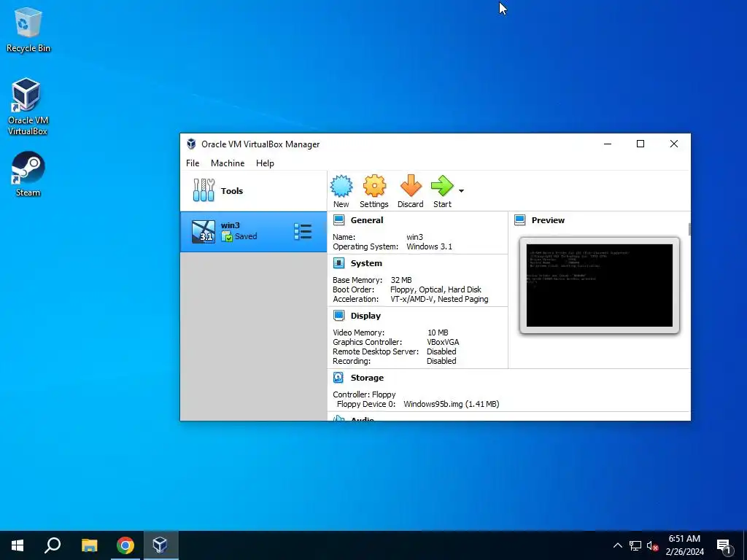The image size is (747, 560).
Task: Select the win3 virtual machine in list
Action: [253, 232]
